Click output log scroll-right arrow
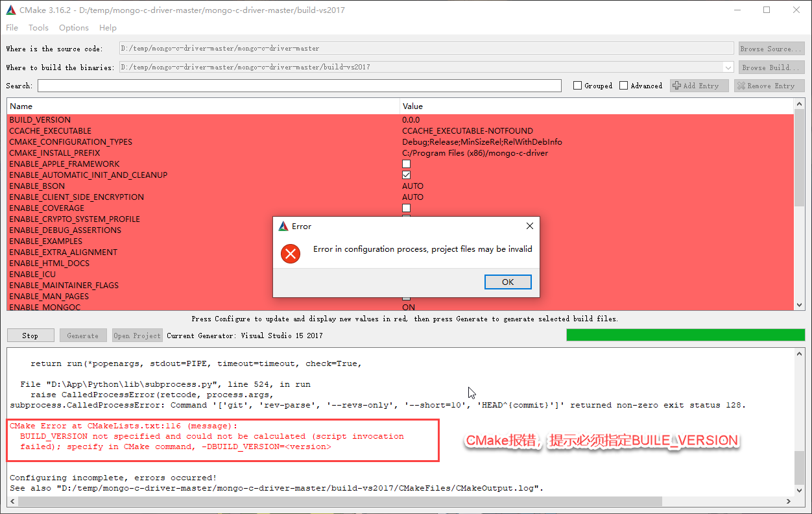The height and width of the screenshot is (514, 812). tap(788, 502)
